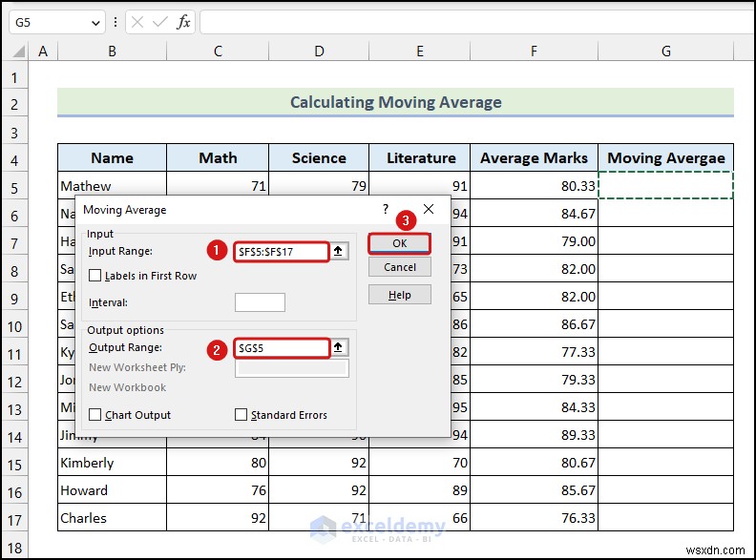
Task: Click the Moving Avergae header cell
Action: (666, 157)
